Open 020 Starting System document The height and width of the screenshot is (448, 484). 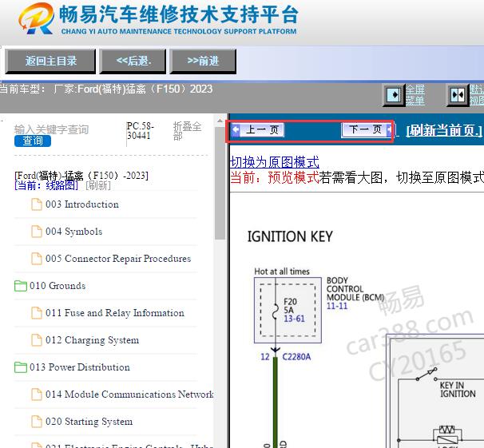[x=89, y=422]
